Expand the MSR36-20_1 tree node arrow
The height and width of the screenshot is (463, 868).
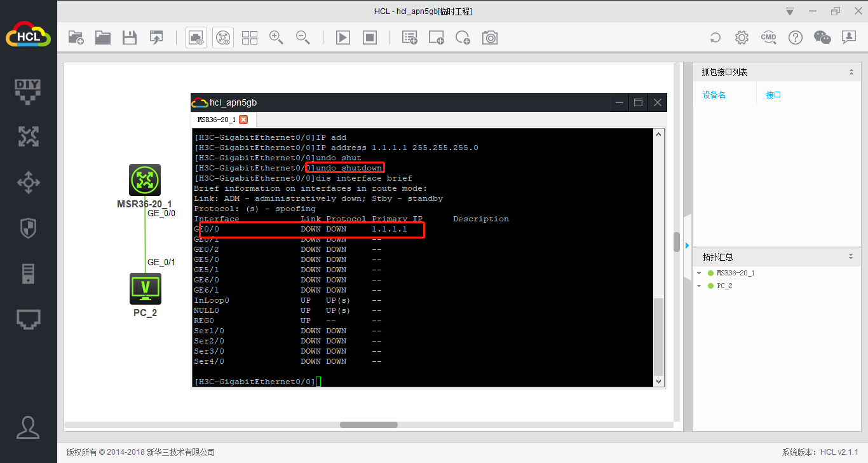[700, 273]
